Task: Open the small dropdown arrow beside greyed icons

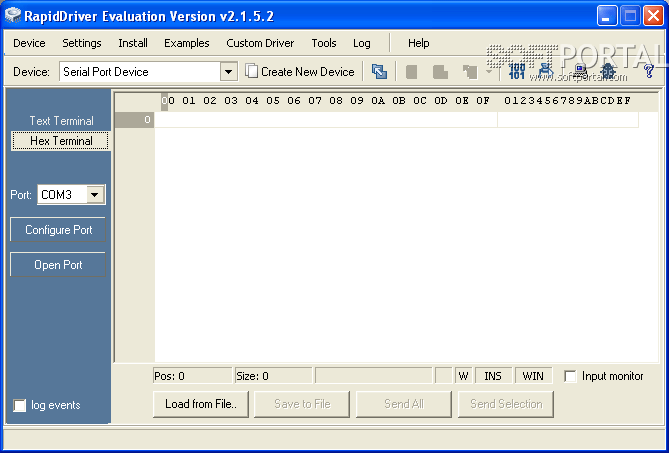Action: [489, 72]
